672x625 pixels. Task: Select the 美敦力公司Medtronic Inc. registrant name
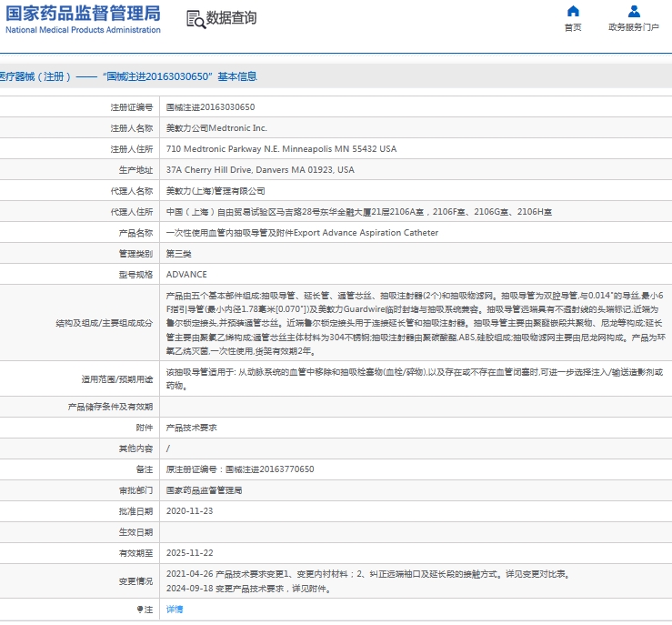point(216,128)
